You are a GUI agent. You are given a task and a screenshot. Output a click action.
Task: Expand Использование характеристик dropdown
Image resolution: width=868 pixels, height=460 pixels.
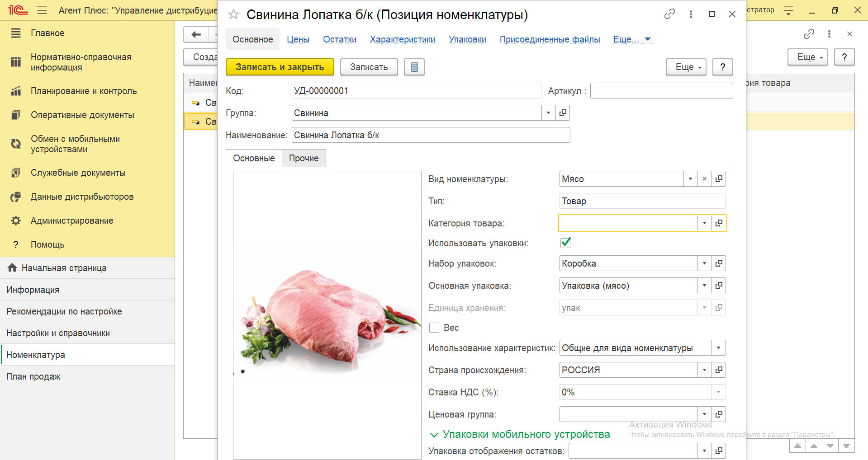point(718,348)
